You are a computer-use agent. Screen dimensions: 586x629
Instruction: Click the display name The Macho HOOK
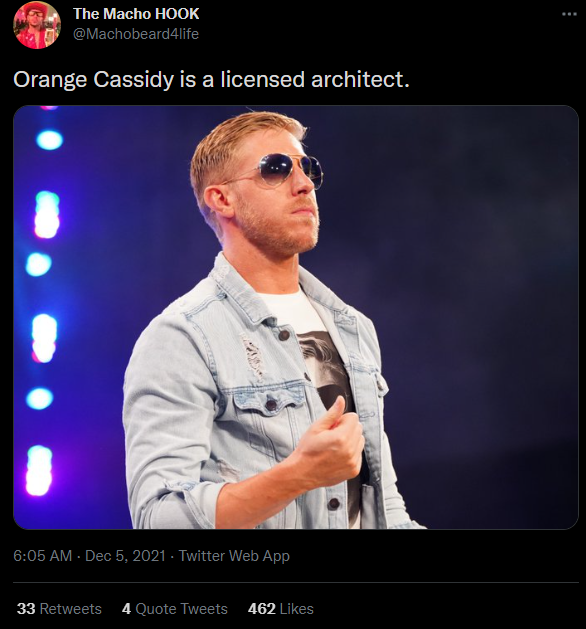[136, 14]
